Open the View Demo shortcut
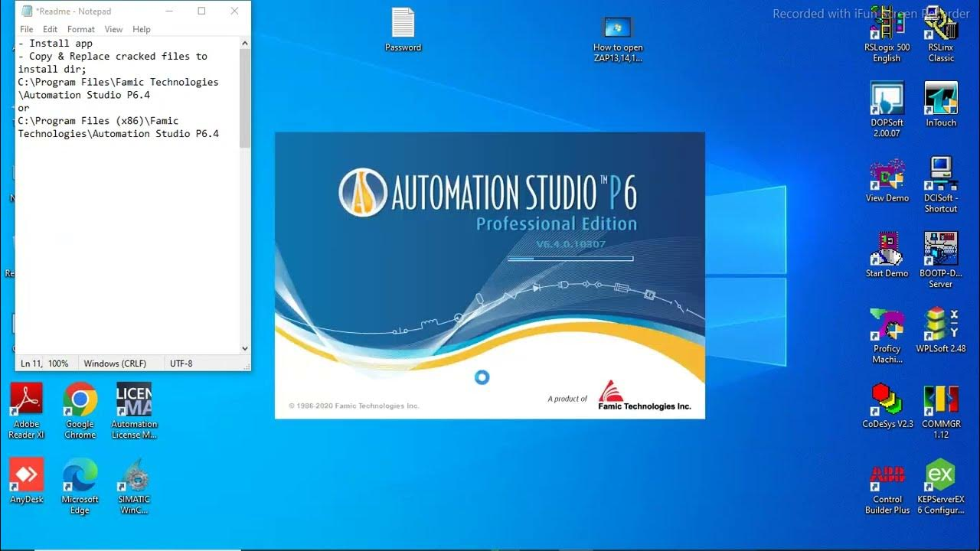980x551 pixels. (x=887, y=180)
